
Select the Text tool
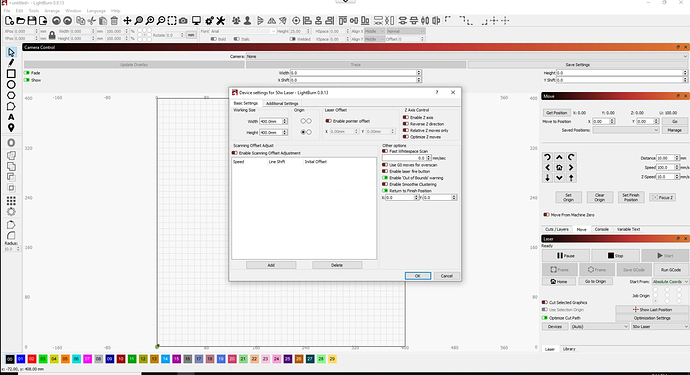pyautogui.click(x=11, y=117)
